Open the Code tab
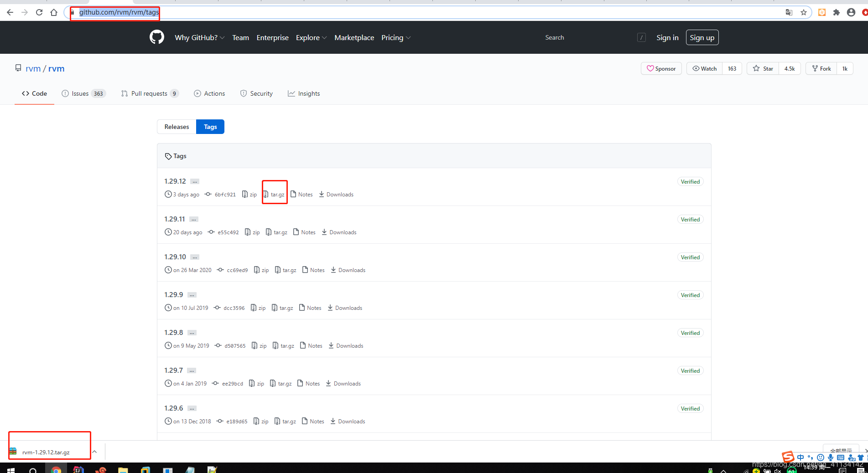The height and width of the screenshot is (473, 868). click(34, 93)
